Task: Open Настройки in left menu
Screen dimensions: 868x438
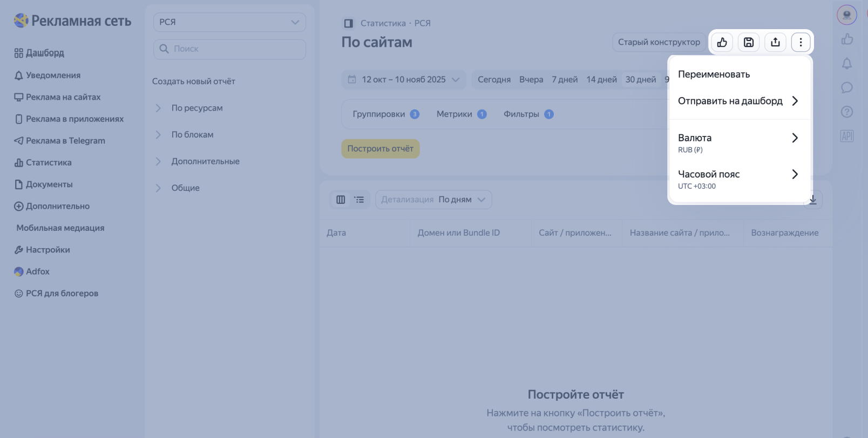Action: click(x=42, y=250)
